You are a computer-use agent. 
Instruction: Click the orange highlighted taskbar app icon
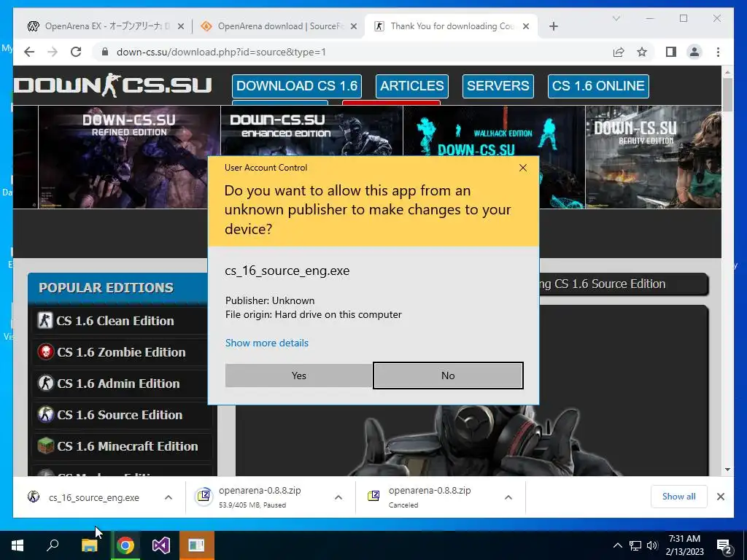coord(196,545)
